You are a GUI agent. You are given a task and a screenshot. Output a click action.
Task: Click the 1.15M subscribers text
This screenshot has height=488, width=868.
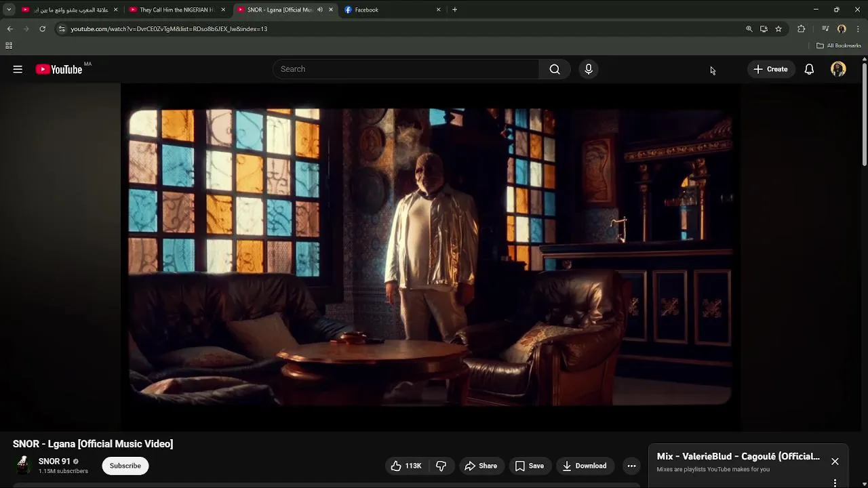(63, 471)
